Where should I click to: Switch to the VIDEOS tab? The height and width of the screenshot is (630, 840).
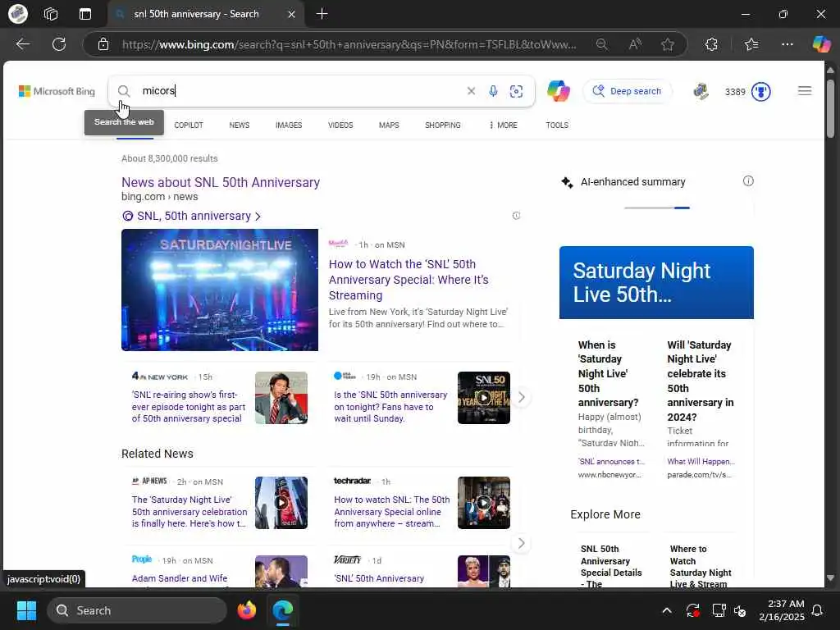[340, 125]
